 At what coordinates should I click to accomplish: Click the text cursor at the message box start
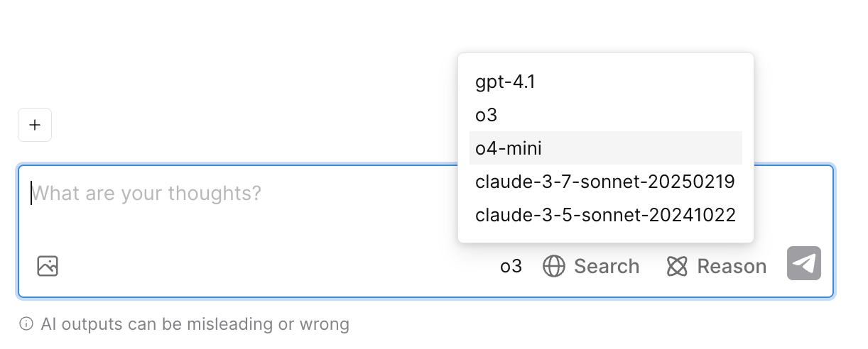(31, 193)
